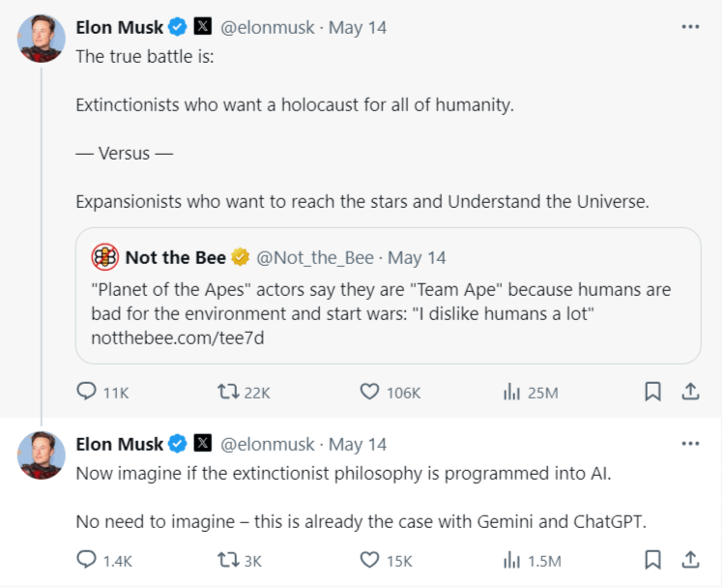This screenshot has height=588, width=724.
Task: Bookmark the second Elon Musk tweet
Action: (x=652, y=560)
